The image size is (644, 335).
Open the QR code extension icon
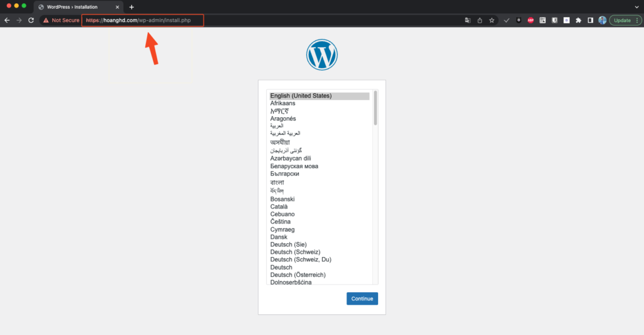(543, 20)
